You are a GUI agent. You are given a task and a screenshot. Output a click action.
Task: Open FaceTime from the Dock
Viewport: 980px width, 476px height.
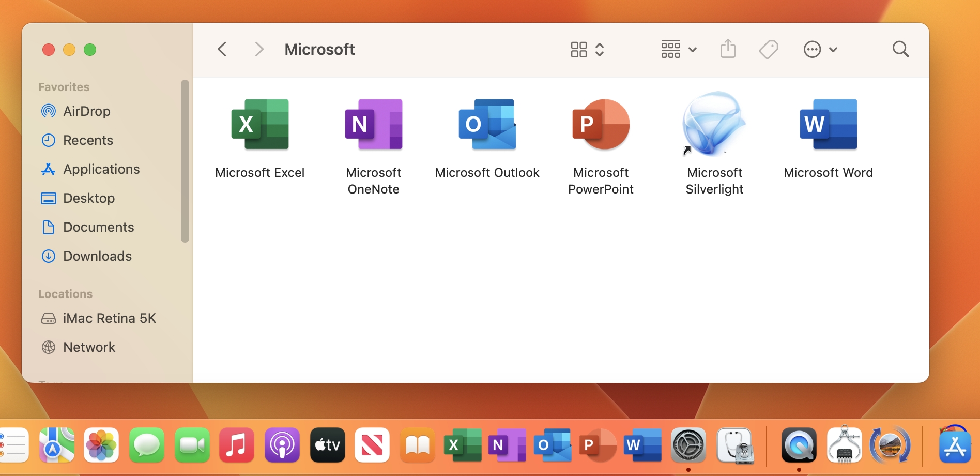[x=192, y=445]
